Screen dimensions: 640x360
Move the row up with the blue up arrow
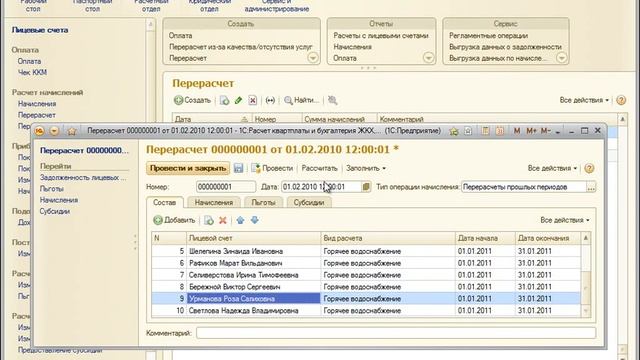click(240, 220)
